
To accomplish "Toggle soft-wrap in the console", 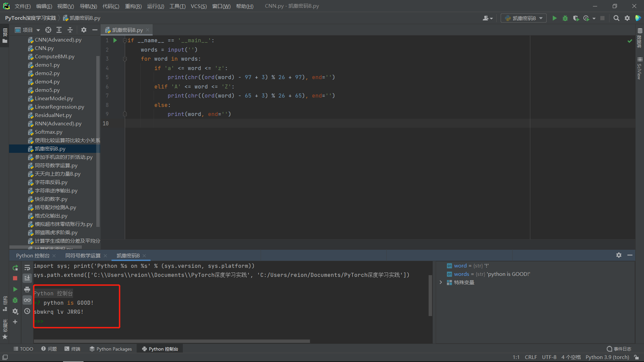I will pos(27,267).
